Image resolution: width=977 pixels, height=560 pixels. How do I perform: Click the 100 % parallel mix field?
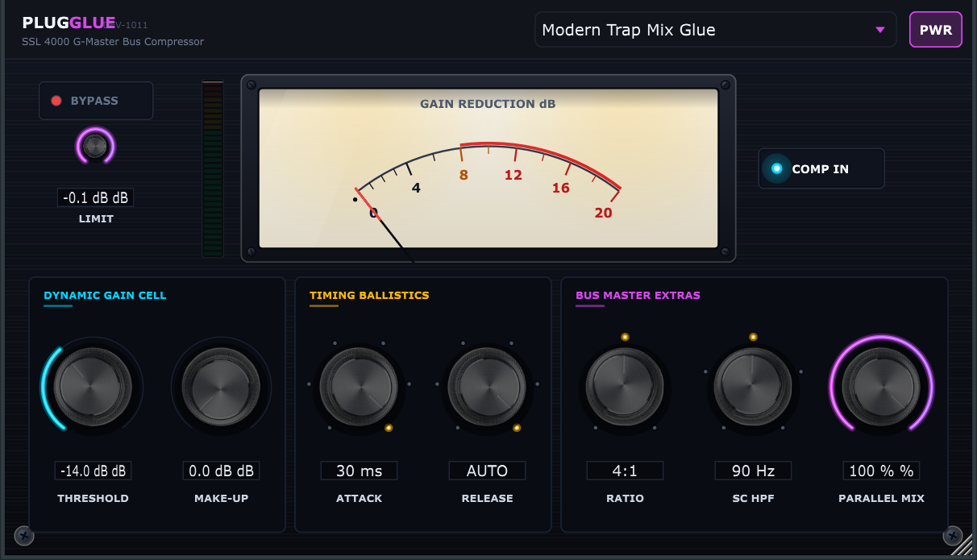tap(881, 471)
